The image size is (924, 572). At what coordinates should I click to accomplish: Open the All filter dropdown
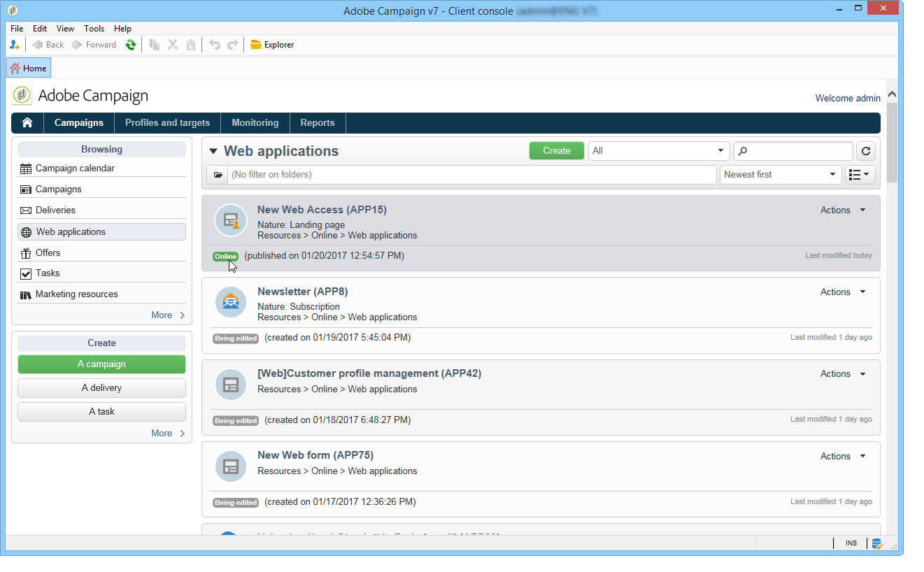[x=659, y=151]
